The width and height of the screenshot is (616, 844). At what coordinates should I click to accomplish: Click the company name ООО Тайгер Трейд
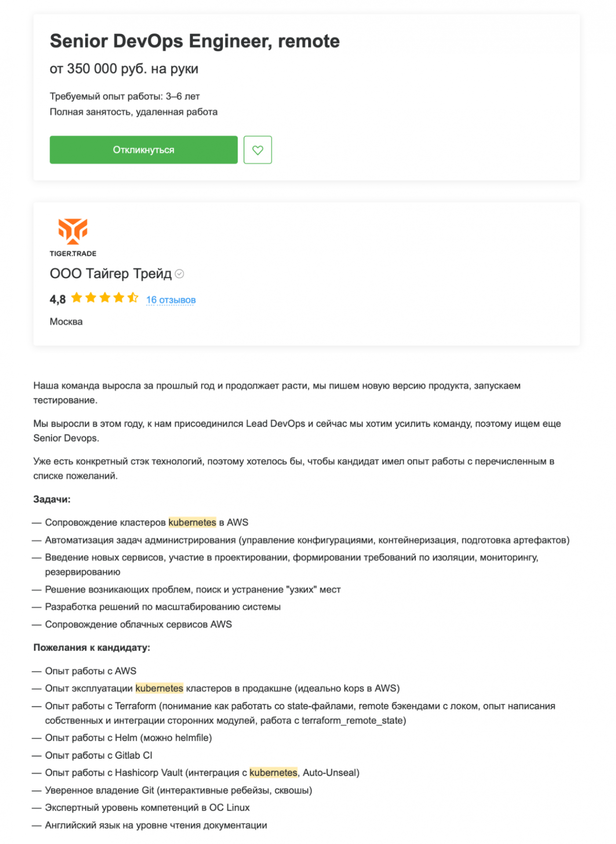(x=111, y=273)
